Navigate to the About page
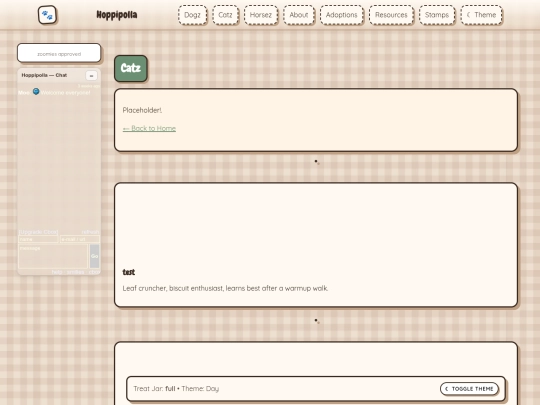 (299, 15)
